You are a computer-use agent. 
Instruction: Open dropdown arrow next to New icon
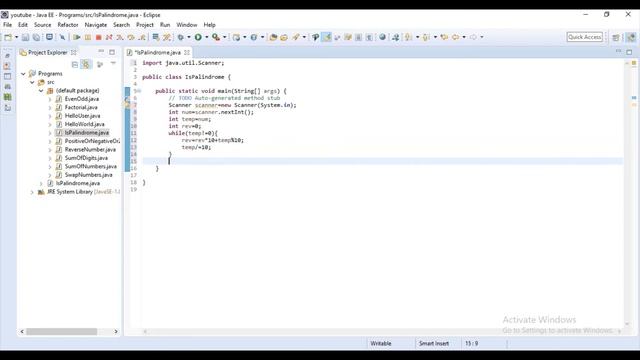click(16, 37)
